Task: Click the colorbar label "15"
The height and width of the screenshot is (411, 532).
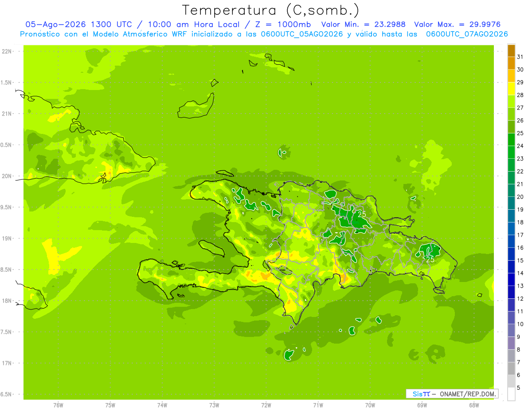Action: (x=520, y=260)
